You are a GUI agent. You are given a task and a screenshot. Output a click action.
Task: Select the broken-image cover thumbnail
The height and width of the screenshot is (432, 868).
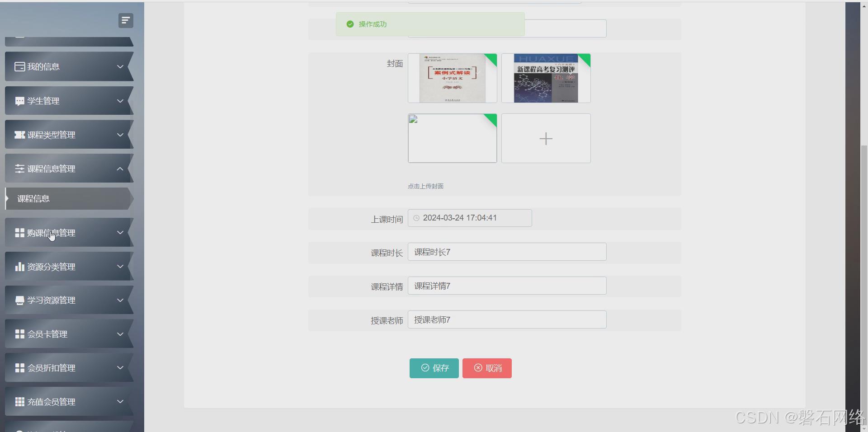[x=453, y=138]
